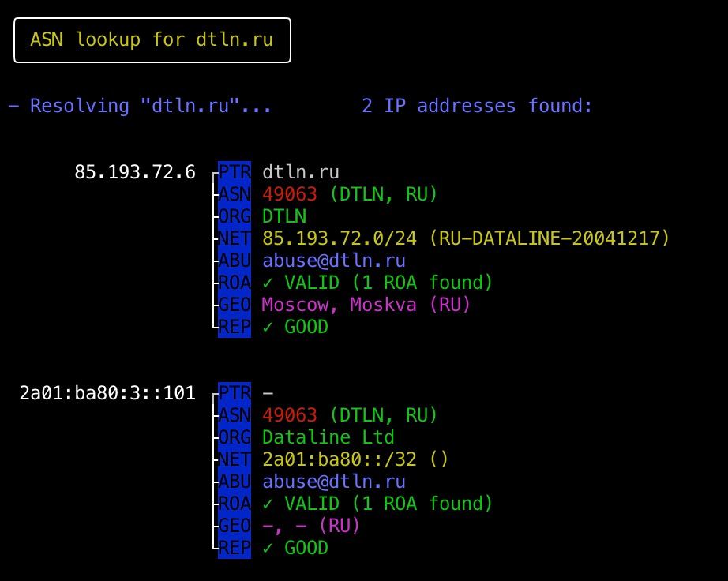Select the network 85.193.72.0/24
The width and height of the screenshot is (728, 581).
(x=340, y=238)
